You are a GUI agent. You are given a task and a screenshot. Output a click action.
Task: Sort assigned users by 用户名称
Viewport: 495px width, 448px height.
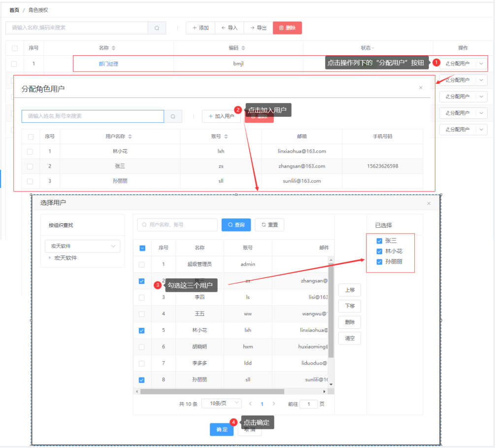[x=130, y=137]
